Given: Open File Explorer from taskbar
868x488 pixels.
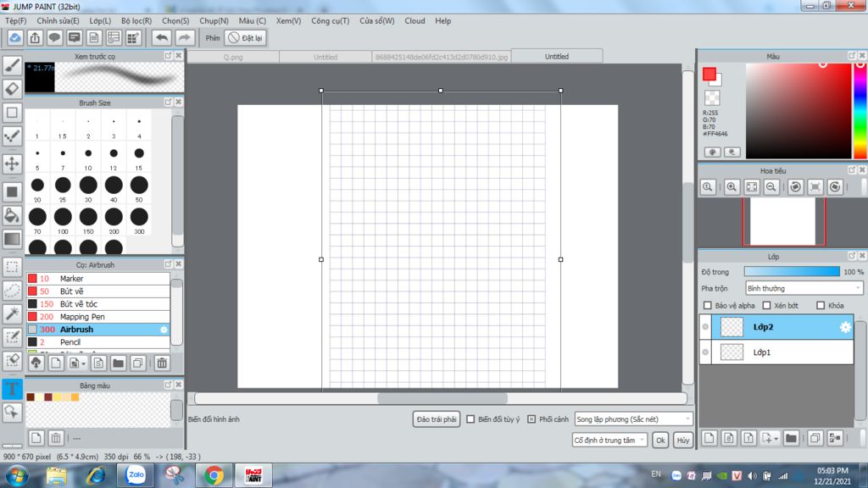Looking at the screenshot, I should (57, 475).
